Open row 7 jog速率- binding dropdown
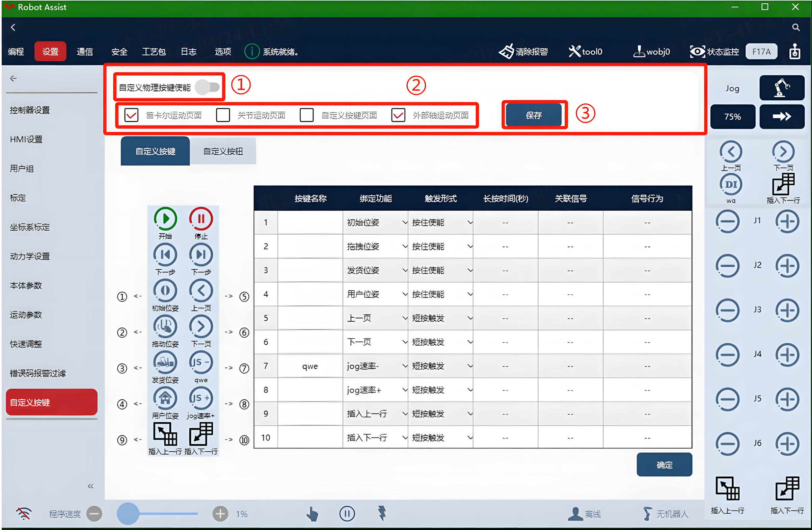 375,366
